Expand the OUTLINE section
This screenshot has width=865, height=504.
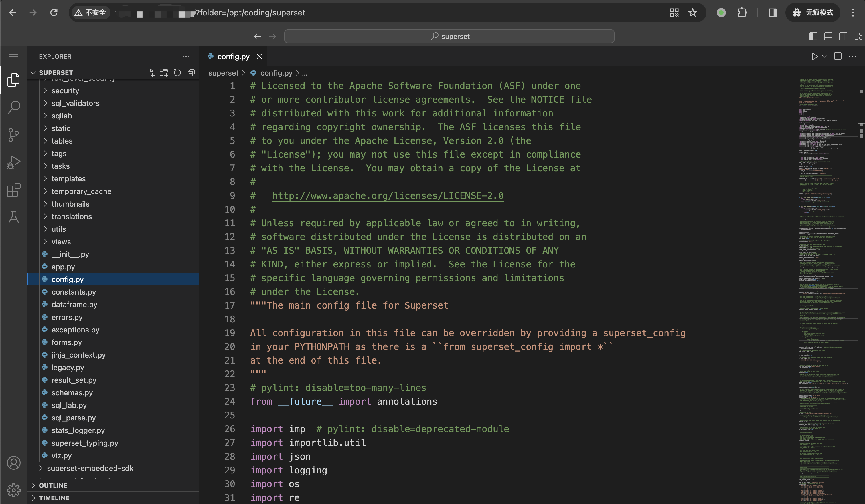pos(53,485)
